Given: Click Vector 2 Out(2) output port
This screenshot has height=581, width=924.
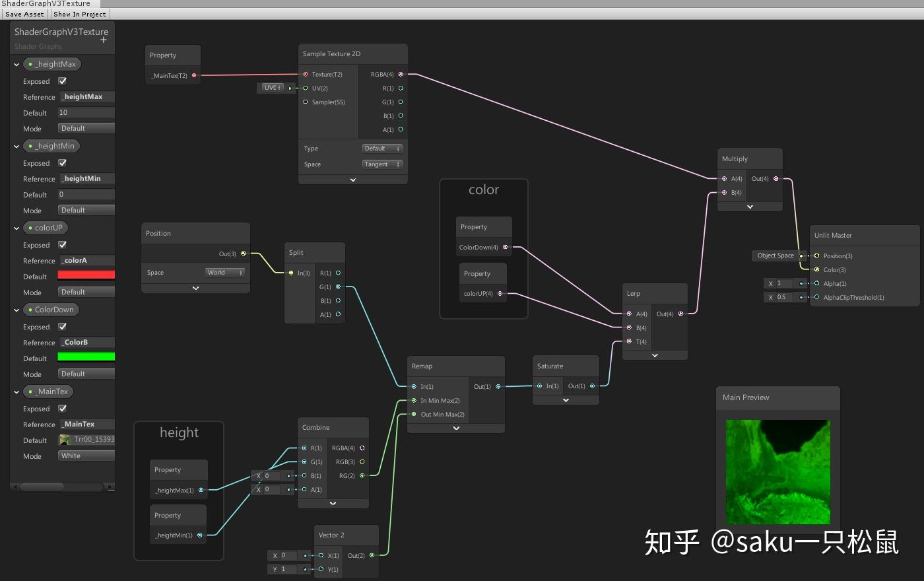Looking at the screenshot, I should [372, 556].
